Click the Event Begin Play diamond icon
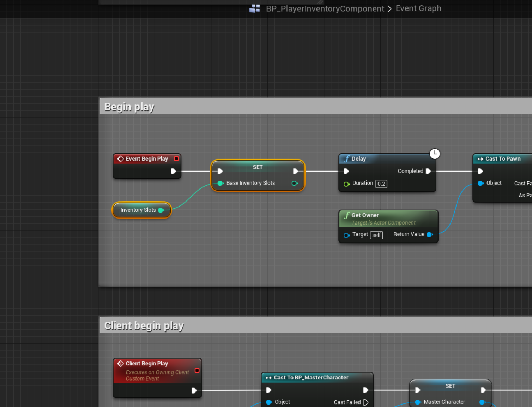Viewport: 532px width, 407px height. point(121,159)
